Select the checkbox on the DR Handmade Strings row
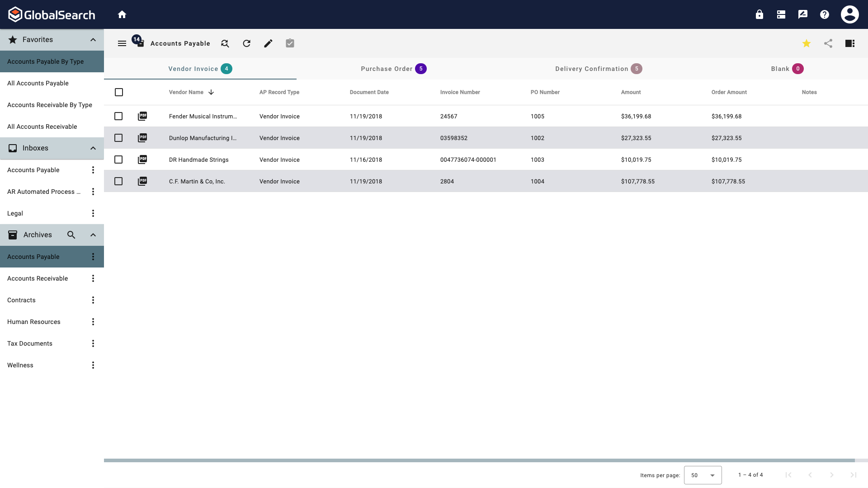The width and height of the screenshot is (868, 488). click(x=118, y=160)
